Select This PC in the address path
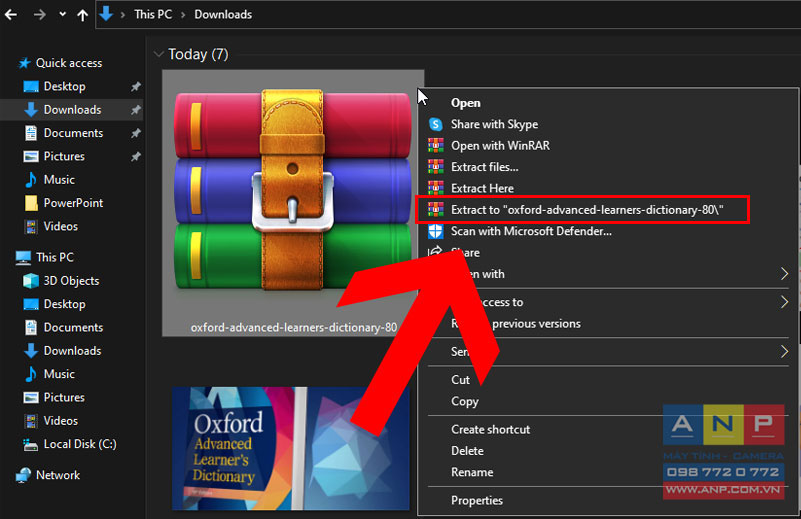The width and height of the screenshot is (801, 519). (153, 14)
